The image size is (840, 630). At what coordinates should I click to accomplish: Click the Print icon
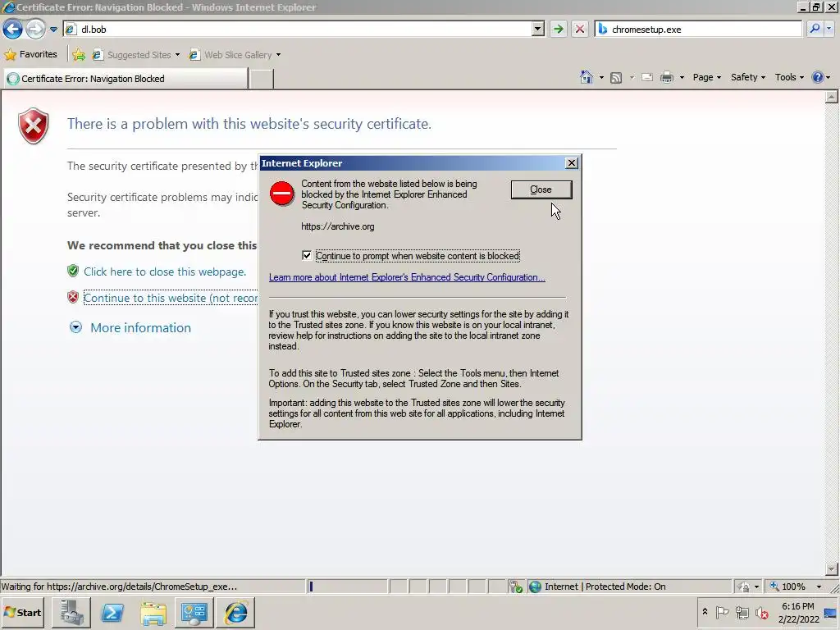tap(666, 78)
